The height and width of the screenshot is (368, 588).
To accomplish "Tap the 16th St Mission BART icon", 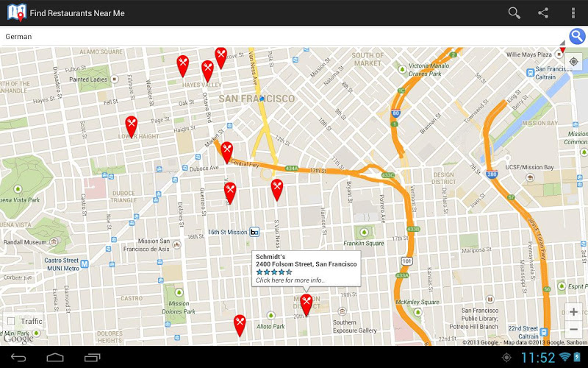I will point(254,232).
